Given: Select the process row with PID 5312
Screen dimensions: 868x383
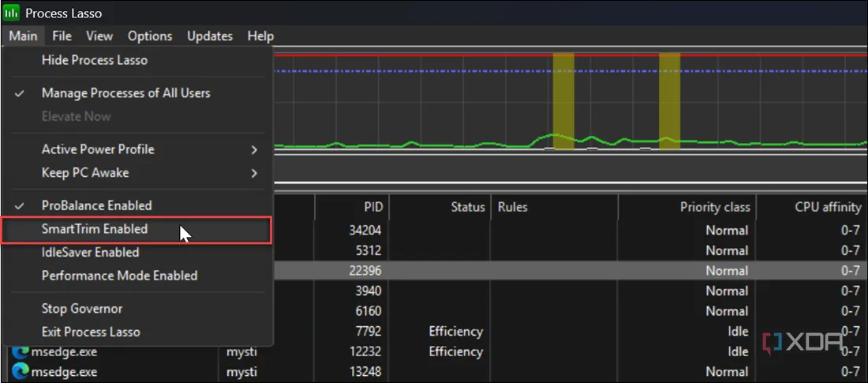Looking at the screenshot, I should [571, 250].
